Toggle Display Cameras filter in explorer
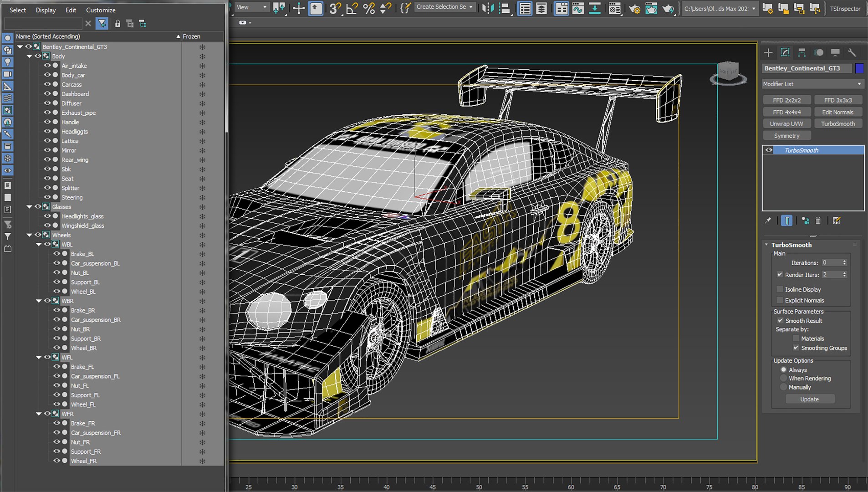The height and width of the screenshot is (492, 868). point(8,74)
